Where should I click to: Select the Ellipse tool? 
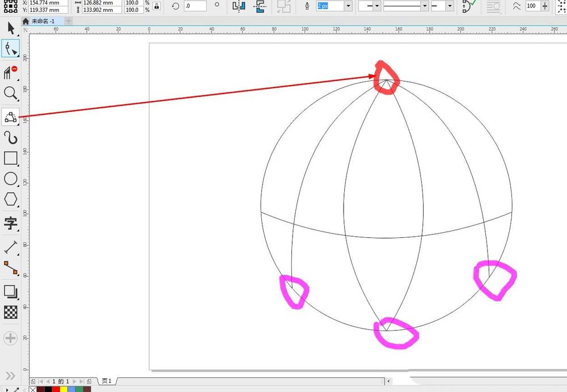click(x=11, y=179)
